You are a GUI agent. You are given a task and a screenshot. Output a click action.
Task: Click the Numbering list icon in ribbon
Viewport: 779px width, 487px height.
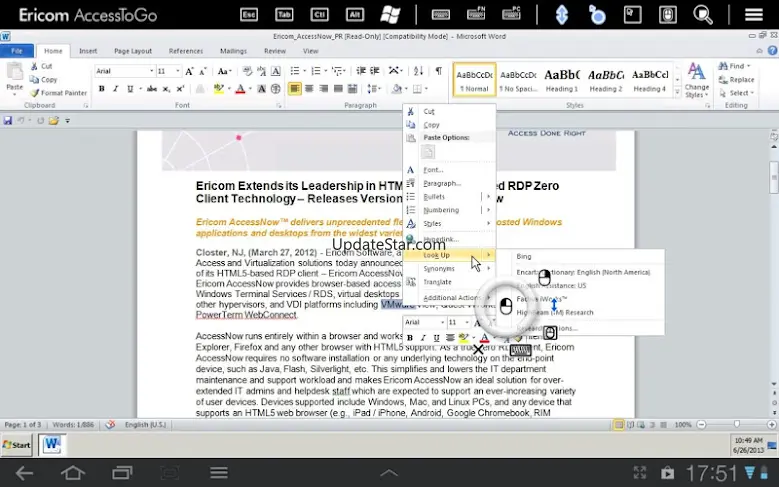315,71
